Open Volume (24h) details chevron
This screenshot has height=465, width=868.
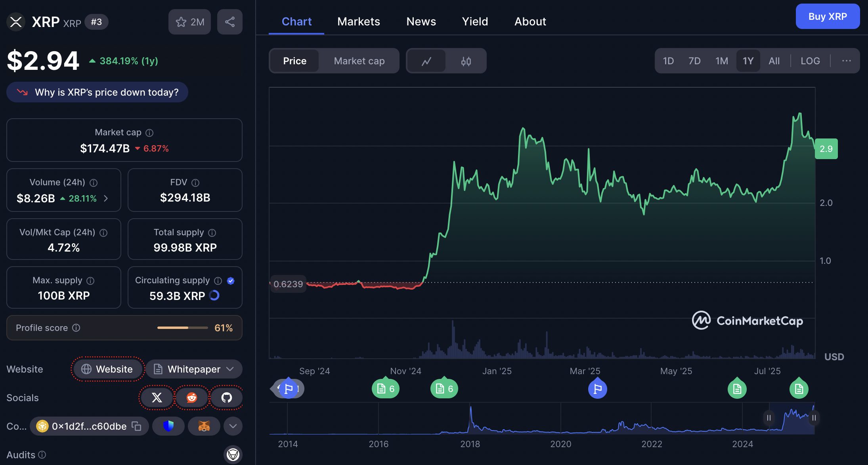coord(106,198)
